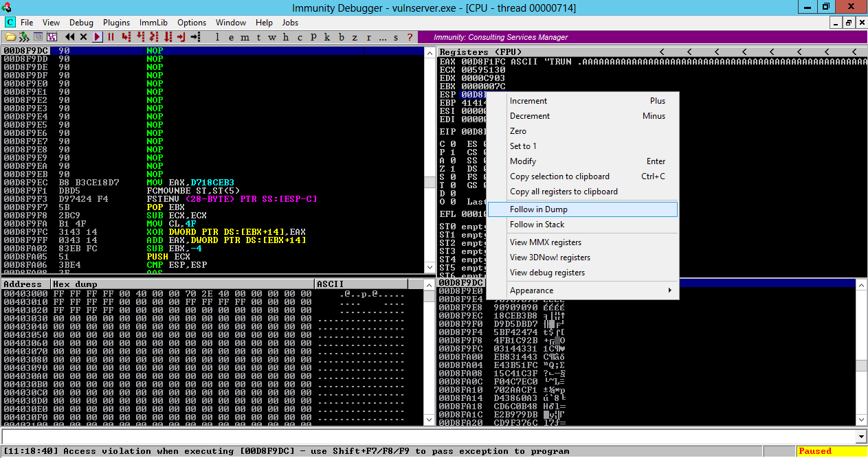Open the Plugins menu
Viewport: 868px width, 458px height.
[116, 23]
